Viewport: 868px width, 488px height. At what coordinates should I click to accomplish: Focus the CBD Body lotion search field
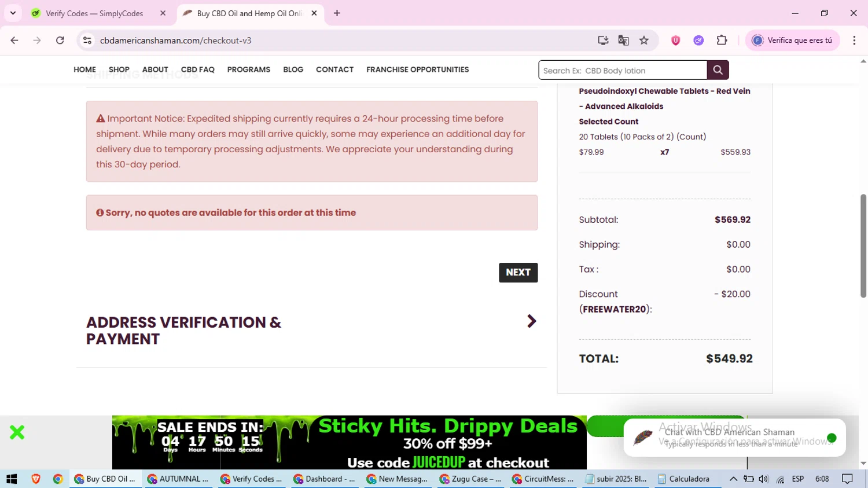pyautogui.click(x=623, y=70)
